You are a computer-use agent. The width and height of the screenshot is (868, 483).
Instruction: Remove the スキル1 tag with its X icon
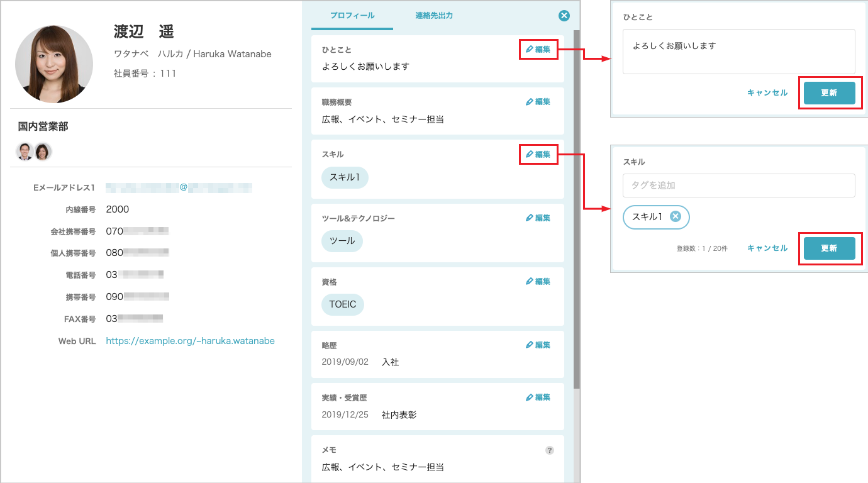(675, 217)
